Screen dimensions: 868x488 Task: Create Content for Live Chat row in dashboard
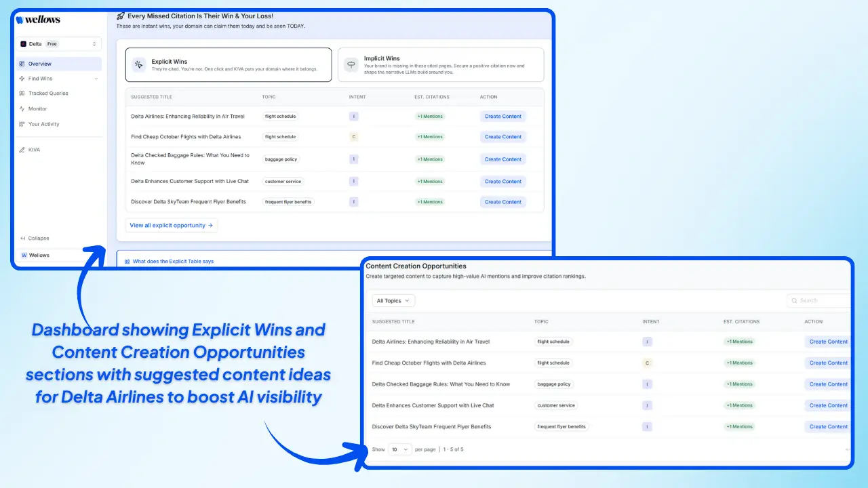[502, 182]
